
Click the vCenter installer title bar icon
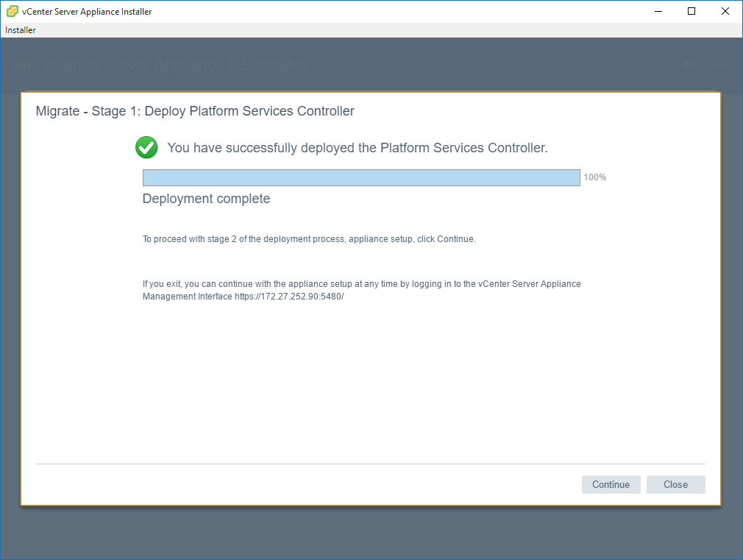13,11
